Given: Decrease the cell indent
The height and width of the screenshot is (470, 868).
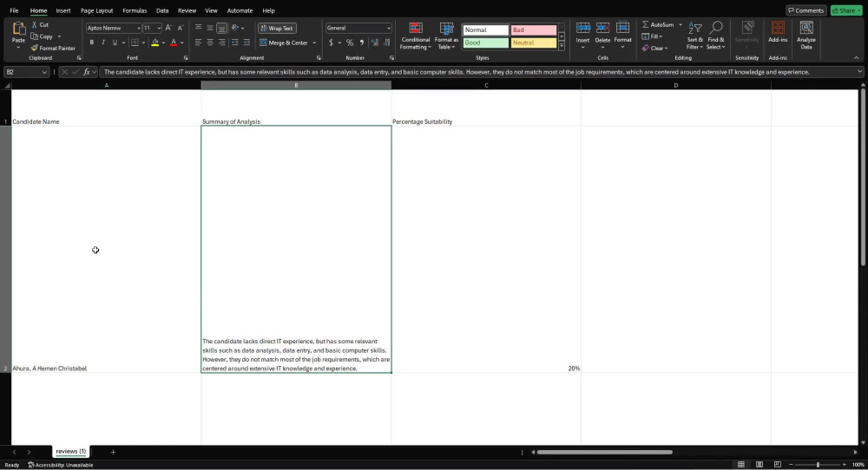Looking at the screenshot, I should click(234, 42).
